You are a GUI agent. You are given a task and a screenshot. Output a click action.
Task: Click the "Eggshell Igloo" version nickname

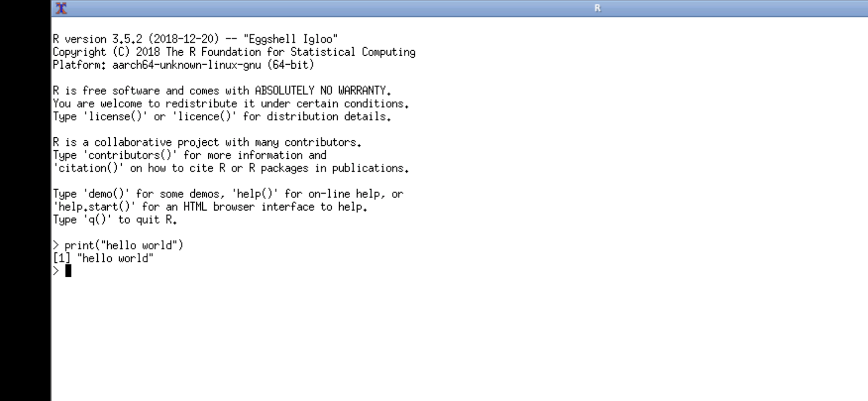tap(291, 39)
